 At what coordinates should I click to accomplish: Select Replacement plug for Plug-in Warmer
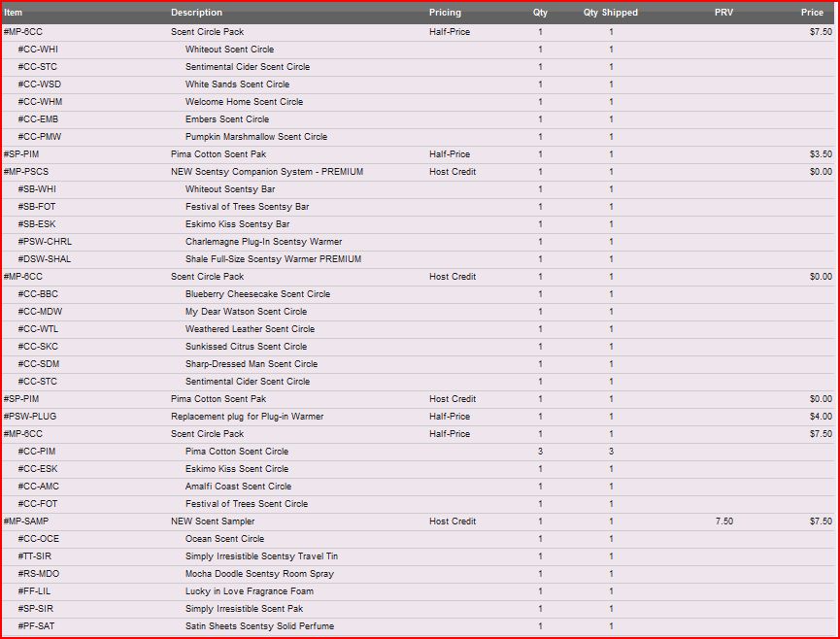pos(248,417)
